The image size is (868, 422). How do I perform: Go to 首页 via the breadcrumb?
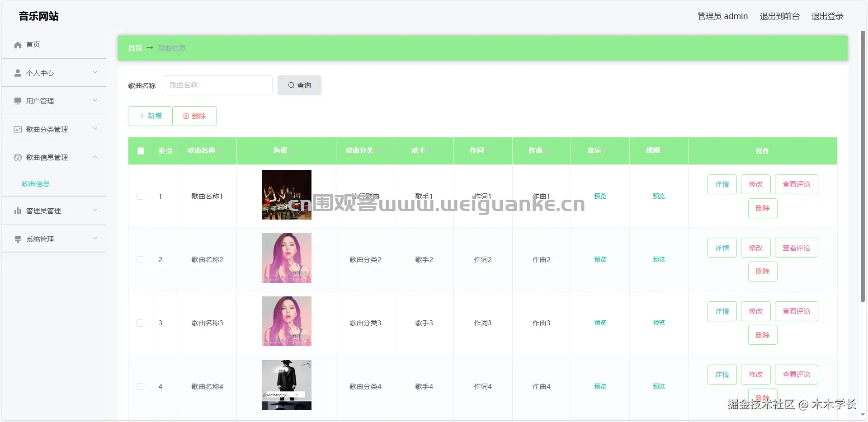point(135,48)
